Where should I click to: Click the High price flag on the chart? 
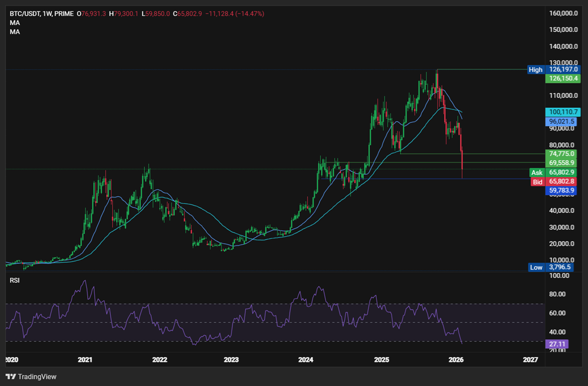click(x=535, y=70)
